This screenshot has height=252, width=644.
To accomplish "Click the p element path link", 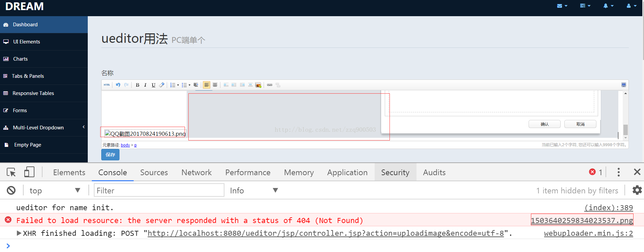I will [x=135, y=145].
